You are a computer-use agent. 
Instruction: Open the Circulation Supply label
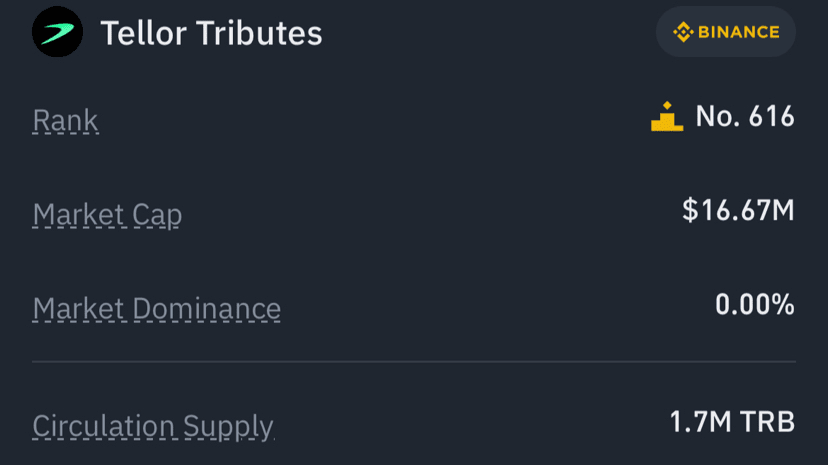coord(152,425)
